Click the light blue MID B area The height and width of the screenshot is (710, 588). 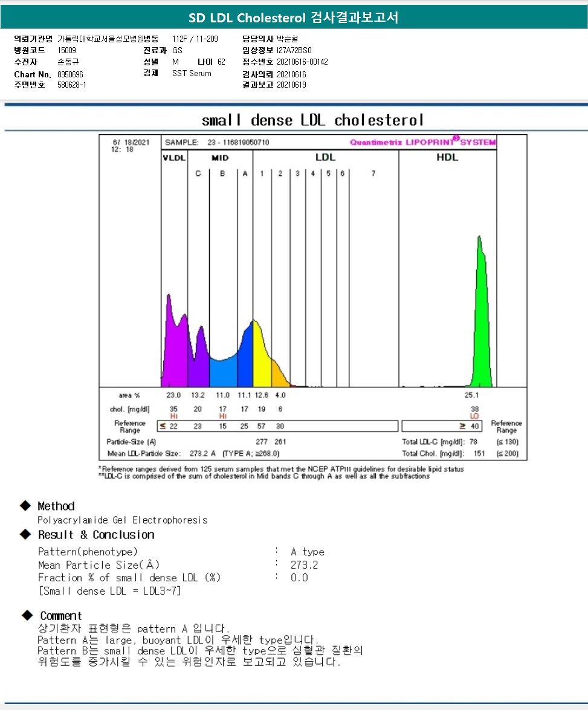tap(223, 373)
